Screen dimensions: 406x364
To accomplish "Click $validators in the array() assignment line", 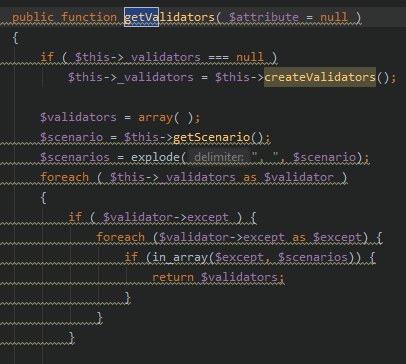I will (x=78, y=117).
